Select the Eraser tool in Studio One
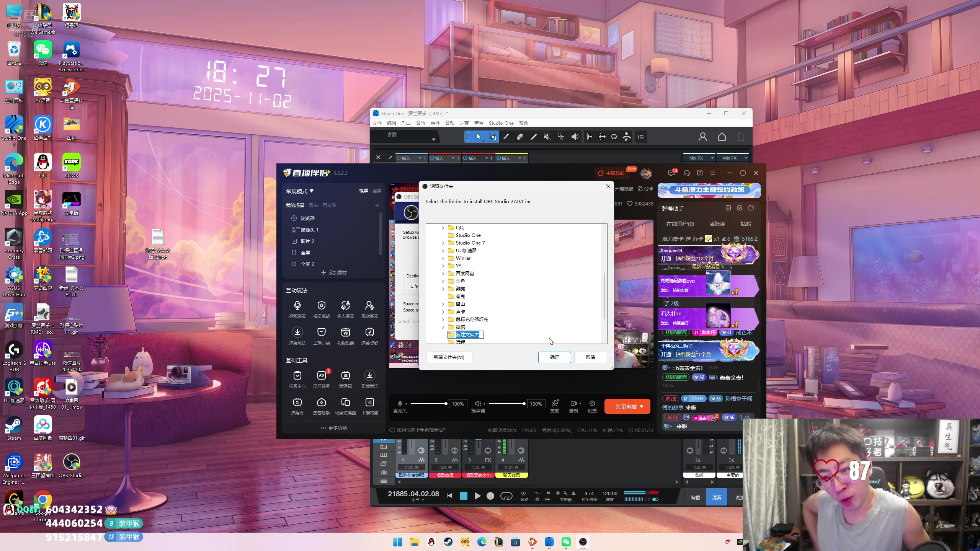 click(519, 137)
